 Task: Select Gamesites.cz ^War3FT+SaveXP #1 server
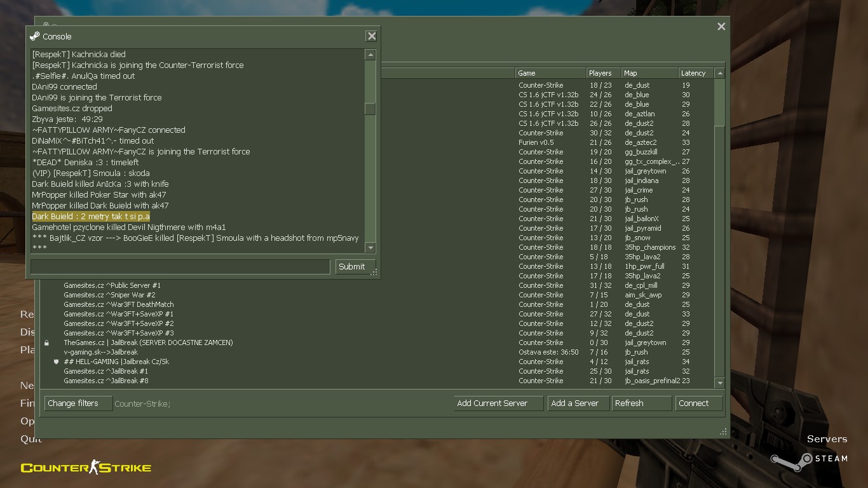point(377,314)
